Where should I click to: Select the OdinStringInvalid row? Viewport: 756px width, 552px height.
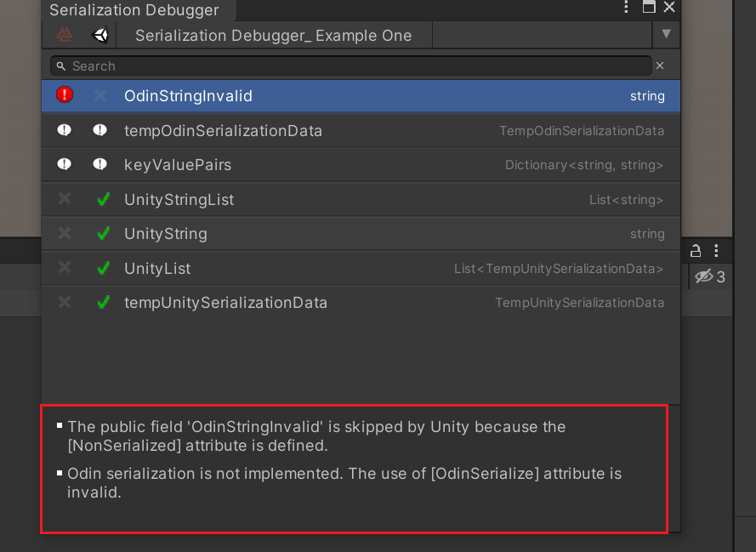click(361, 96)
